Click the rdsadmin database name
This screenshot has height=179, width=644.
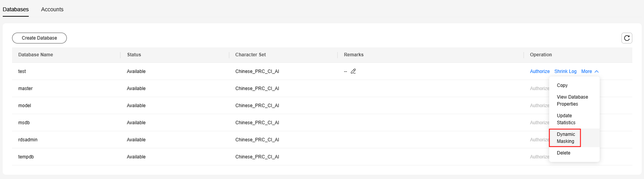[28, 140]
